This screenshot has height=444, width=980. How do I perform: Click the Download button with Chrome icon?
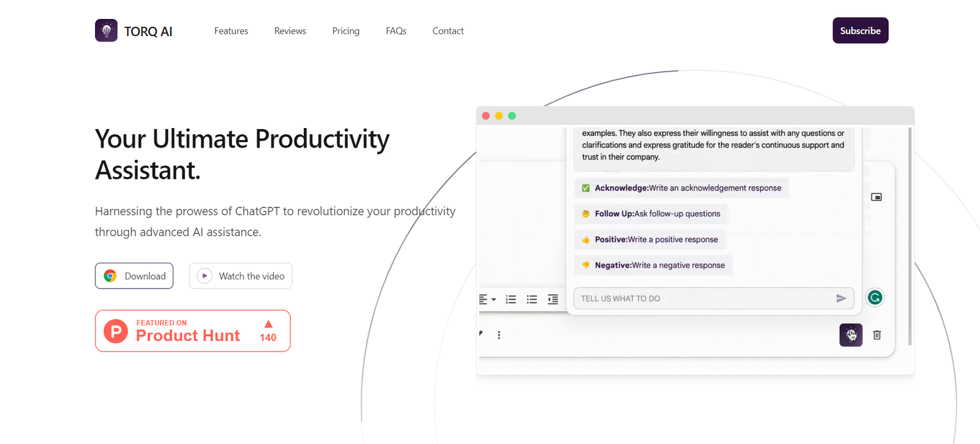coord(134,276)
